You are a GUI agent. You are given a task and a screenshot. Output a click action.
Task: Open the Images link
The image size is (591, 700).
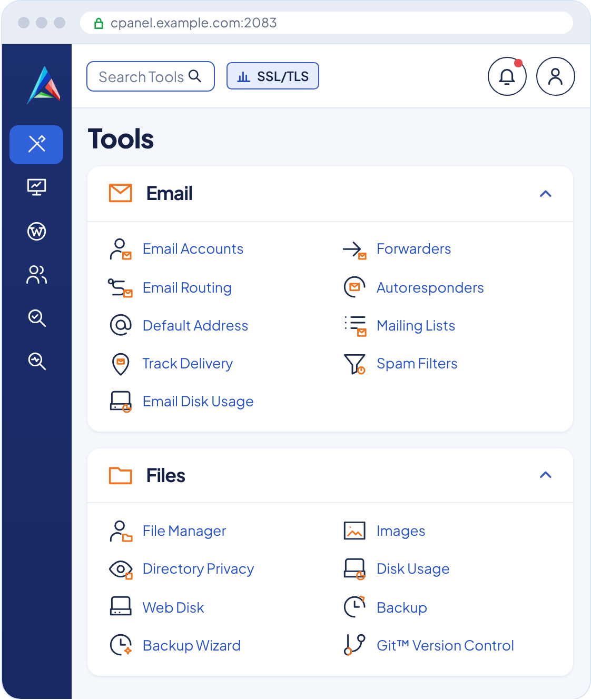(x=401, y=531)
